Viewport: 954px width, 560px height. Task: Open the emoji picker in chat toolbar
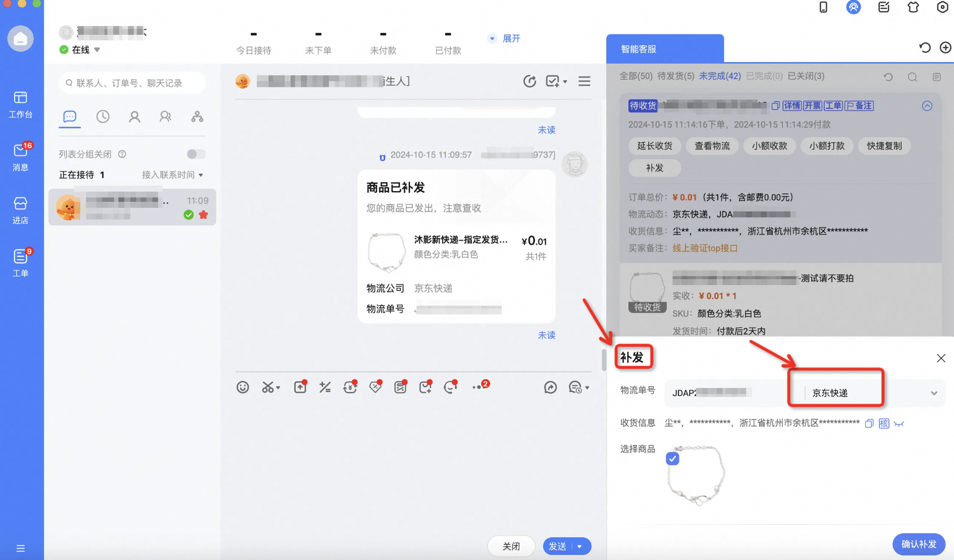[243, 387]
